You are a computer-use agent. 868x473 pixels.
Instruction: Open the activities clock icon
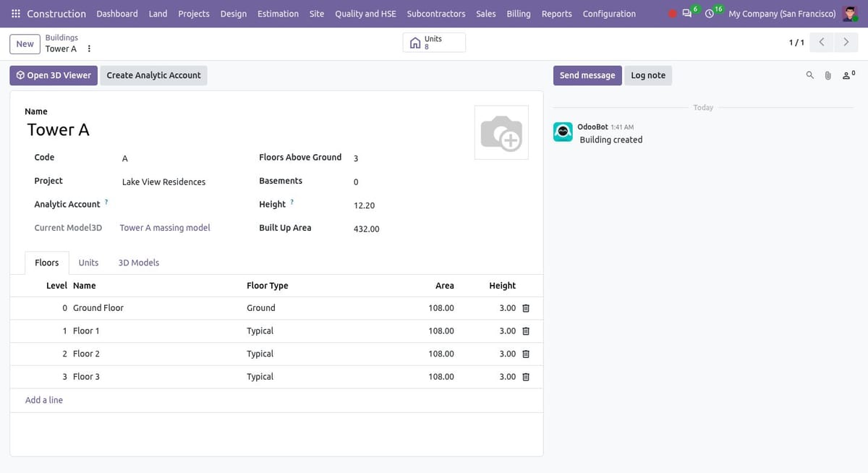(x=710, y=14)
